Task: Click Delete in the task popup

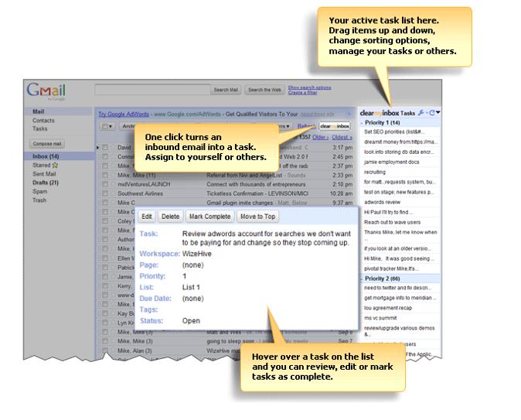Action: pos(171,217)
